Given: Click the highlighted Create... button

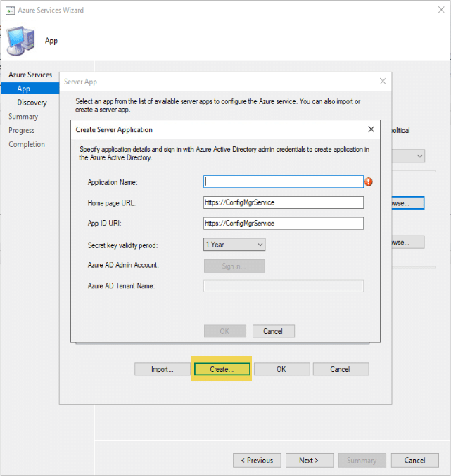Looking at the screenshot, I should point(222,369).
